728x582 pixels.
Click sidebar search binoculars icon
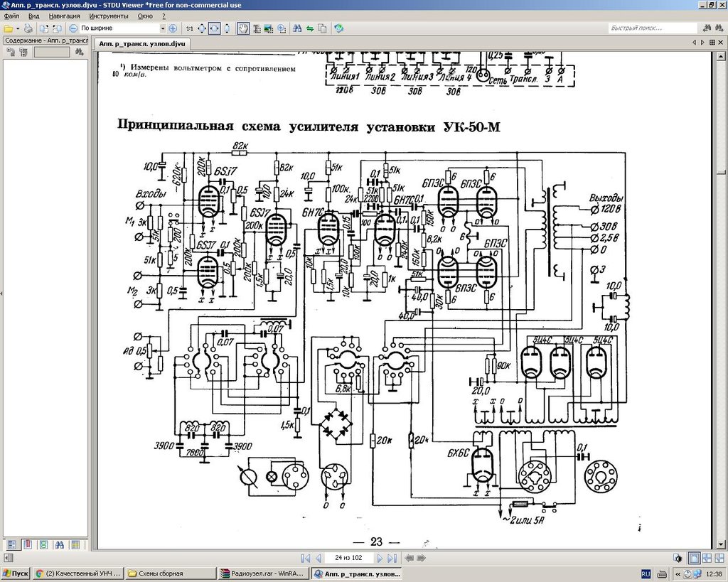78,53
